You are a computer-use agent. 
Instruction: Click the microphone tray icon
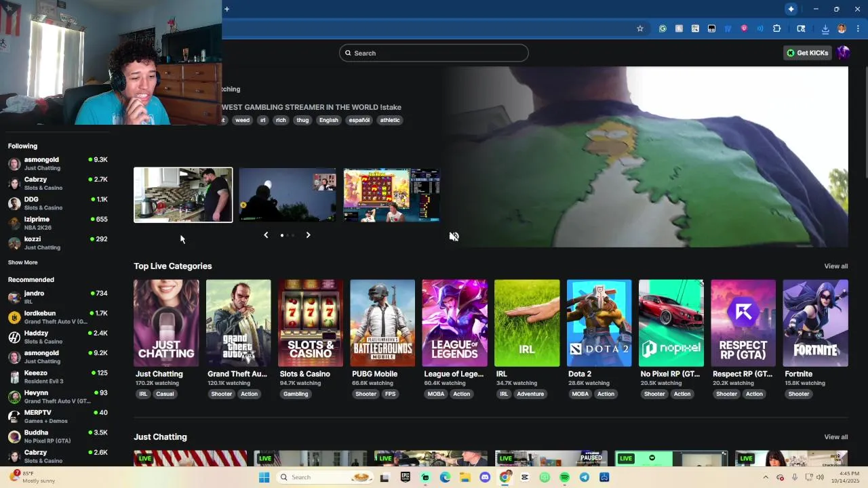coord(795,477)
